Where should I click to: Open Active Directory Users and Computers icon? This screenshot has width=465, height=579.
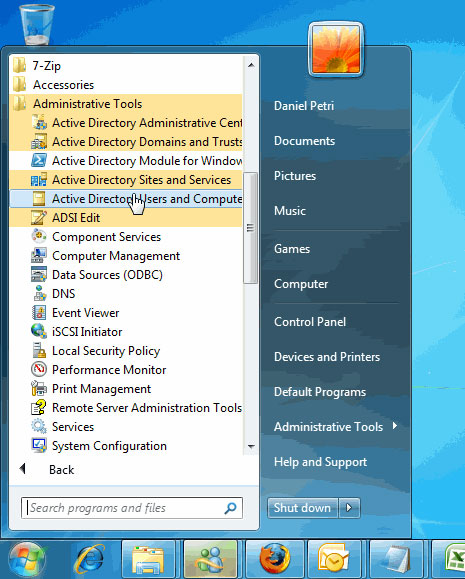click(39, 199)
